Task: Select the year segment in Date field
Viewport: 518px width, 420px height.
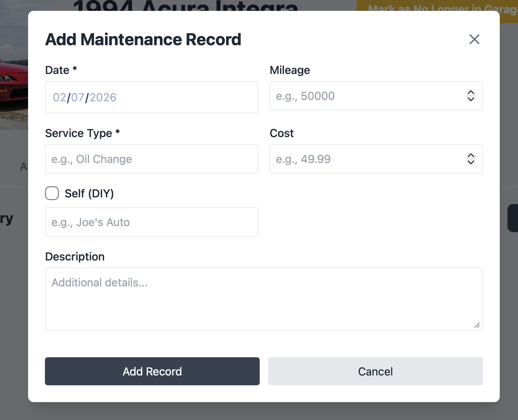Action: point(103,97)
